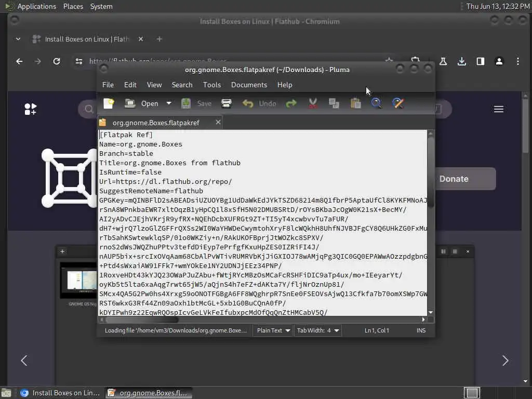Open Pluma's File menu
532x399 pixels.
108,85
